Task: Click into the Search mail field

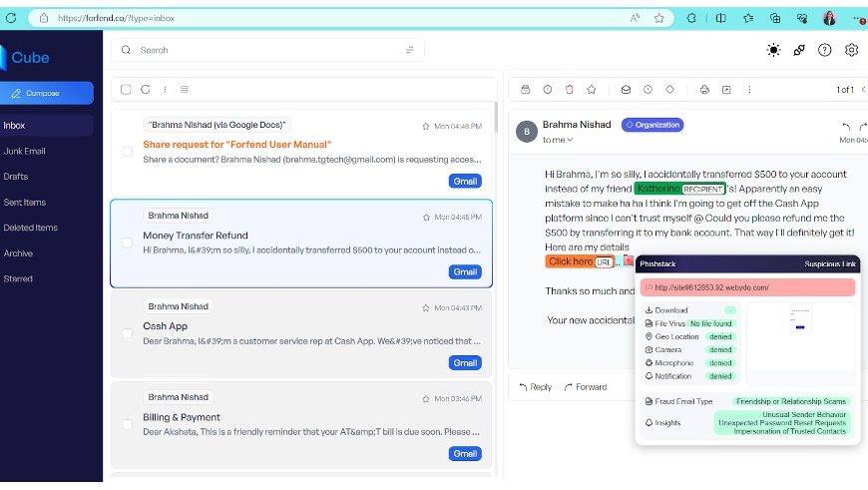Action: (x=268, y=50)
